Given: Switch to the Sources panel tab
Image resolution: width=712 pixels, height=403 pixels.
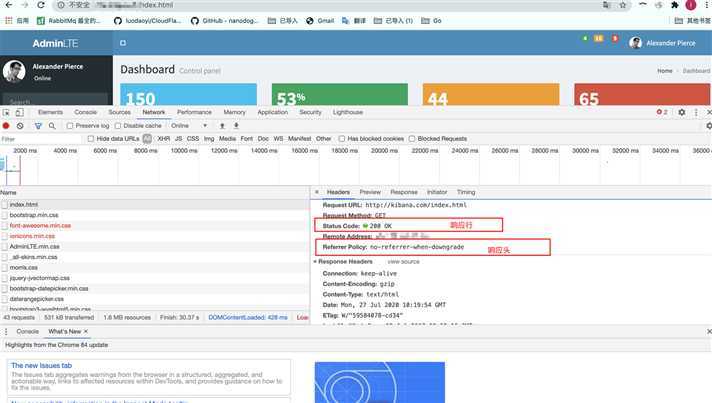Looking at the screenshot, I should tap(119, 112).
